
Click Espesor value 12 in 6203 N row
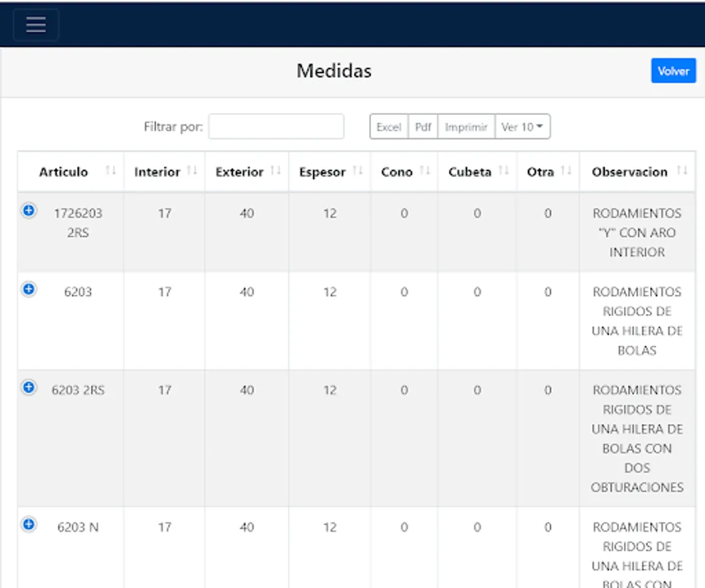329,527
